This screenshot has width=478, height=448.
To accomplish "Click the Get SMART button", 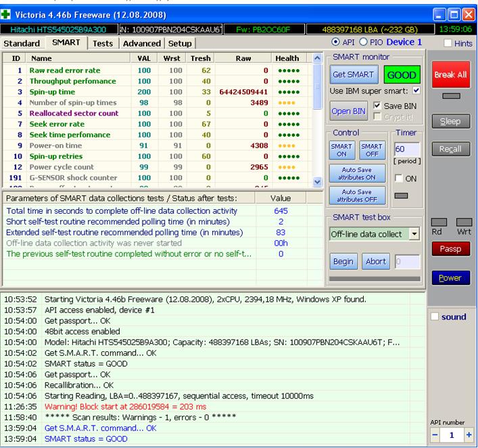I will tap(354, 74).
